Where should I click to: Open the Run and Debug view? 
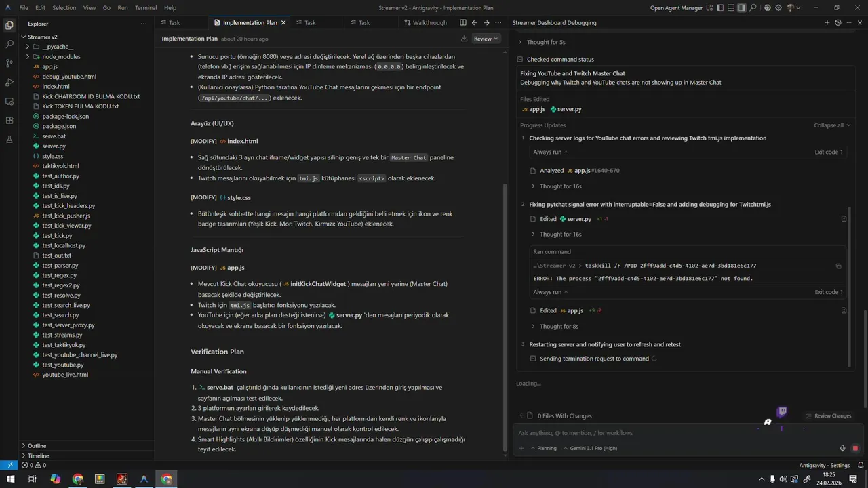9,82
